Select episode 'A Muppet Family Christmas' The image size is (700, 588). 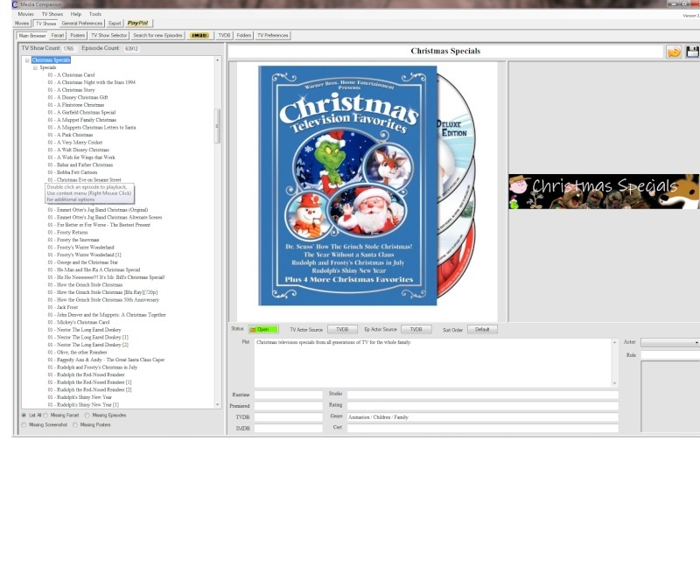[82, 120]
